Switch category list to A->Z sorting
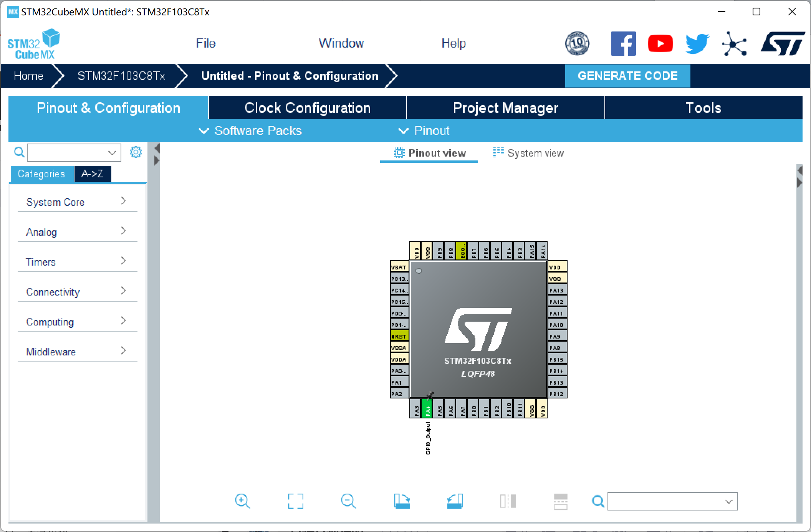The height and width of the screenshot is (532, 811). (x=93, y=174)
